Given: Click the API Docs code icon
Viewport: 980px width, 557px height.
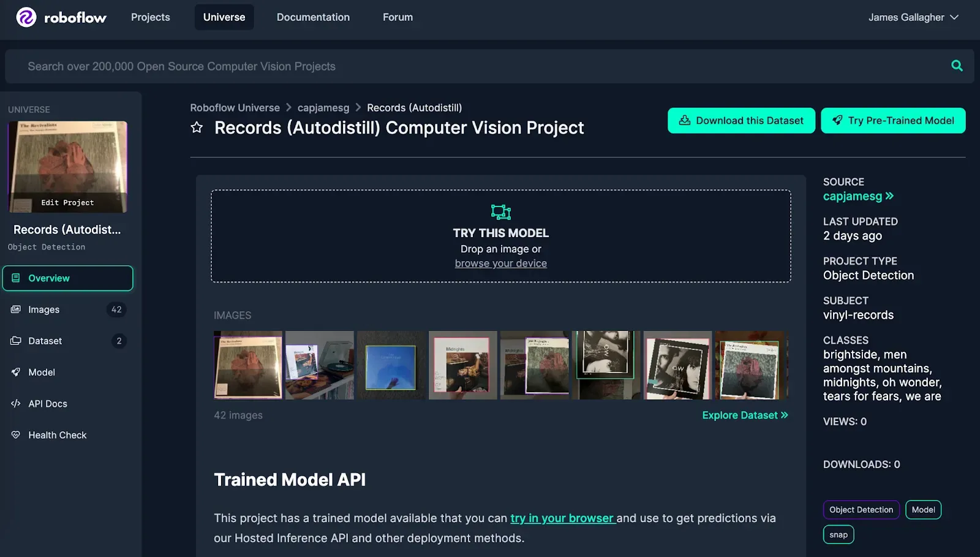Looking at the screenshot, I should point(16,403).
